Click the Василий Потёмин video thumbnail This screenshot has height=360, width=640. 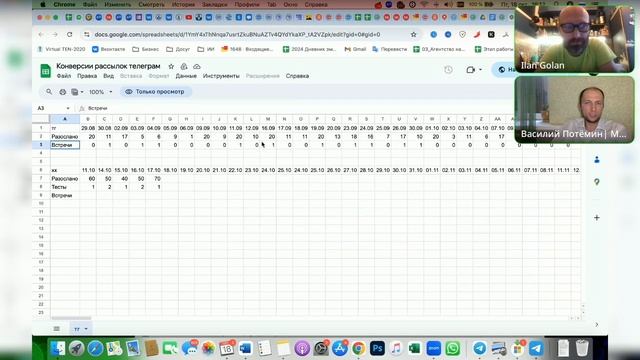(574, 109)
